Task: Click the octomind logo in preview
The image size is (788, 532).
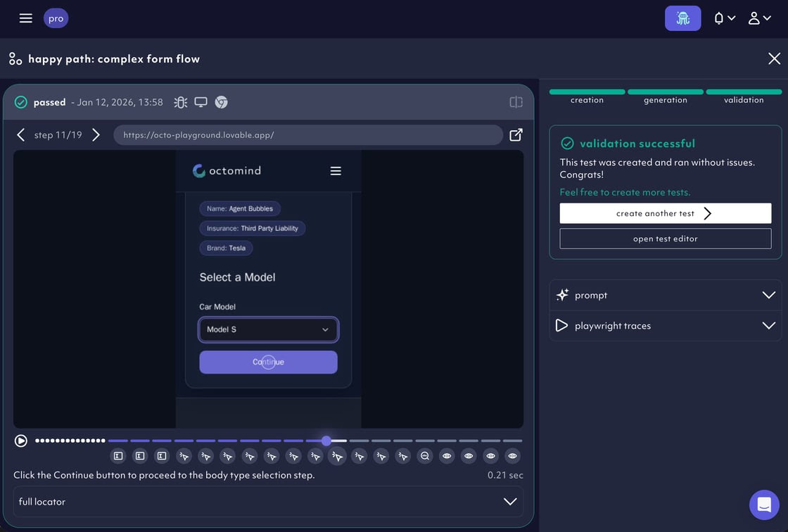Action: [227, 170]
